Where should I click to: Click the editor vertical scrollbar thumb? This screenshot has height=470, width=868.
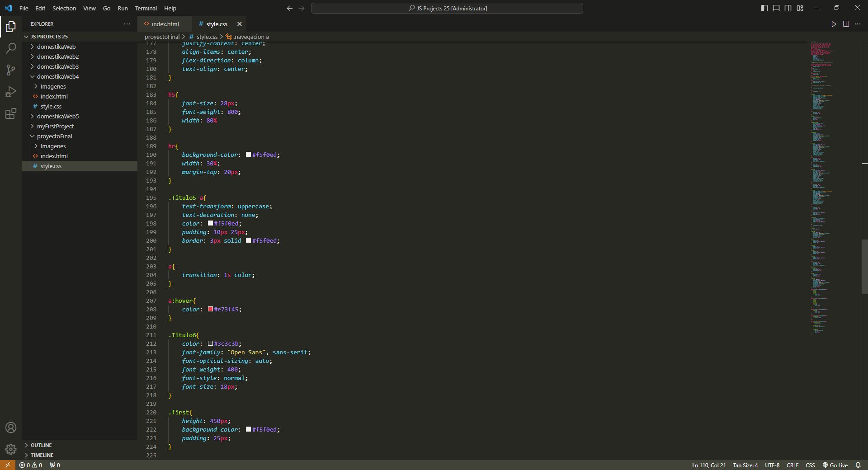click(x=865, y=267)
